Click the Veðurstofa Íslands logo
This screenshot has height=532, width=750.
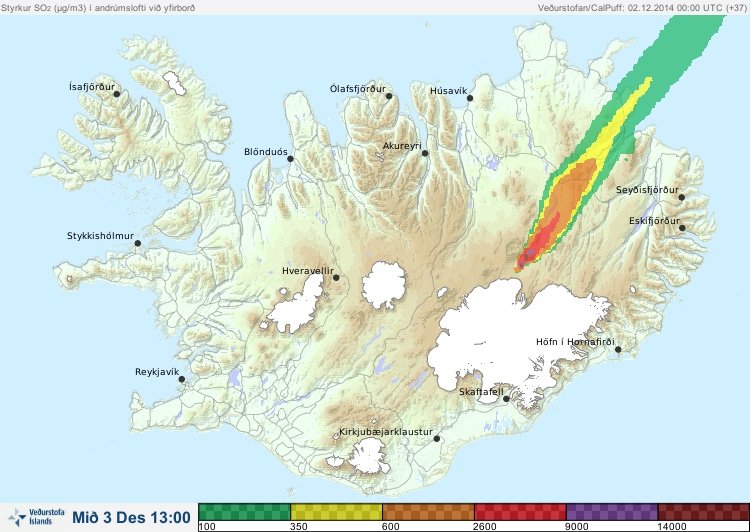[36, 517]
